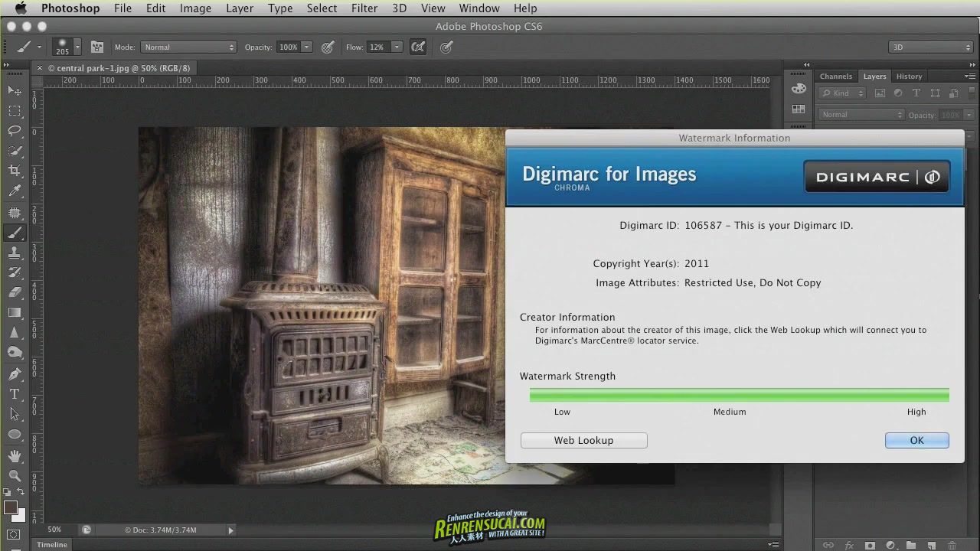Image resolution: width=980 pixels, height=551 pixels.
Task: Select the Path Selection tool
Action: pos(15,414)
